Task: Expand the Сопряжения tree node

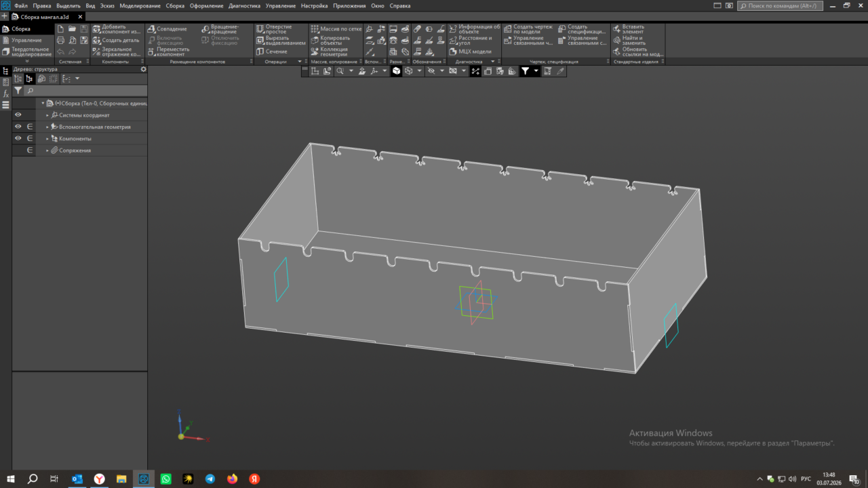Action: click(x=47, y=150)
